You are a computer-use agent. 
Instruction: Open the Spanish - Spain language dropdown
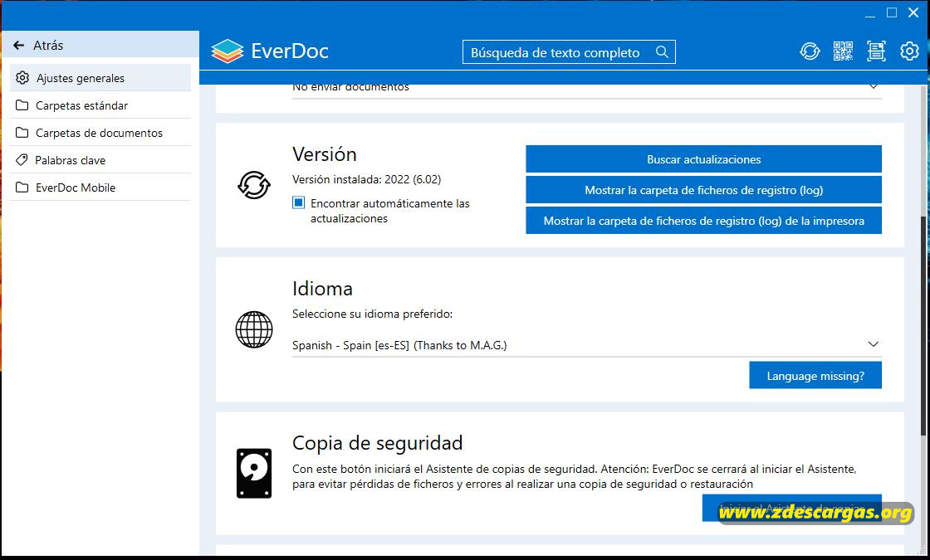point(586,345)
